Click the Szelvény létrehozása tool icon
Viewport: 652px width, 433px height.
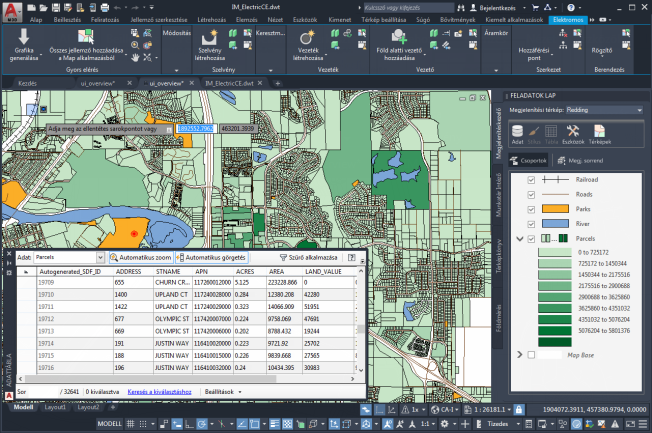click(210, 39)
